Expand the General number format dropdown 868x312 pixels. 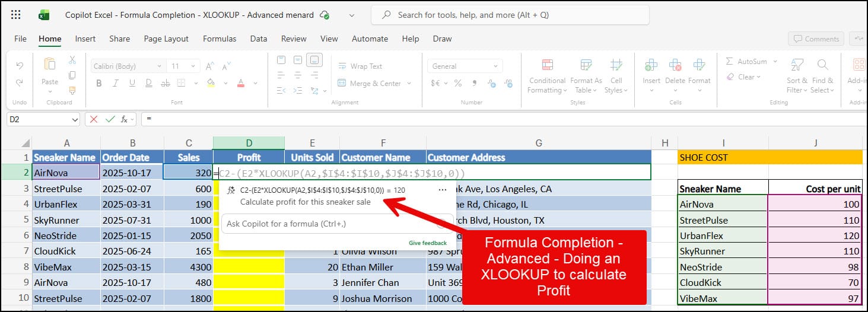click(497, 66)
